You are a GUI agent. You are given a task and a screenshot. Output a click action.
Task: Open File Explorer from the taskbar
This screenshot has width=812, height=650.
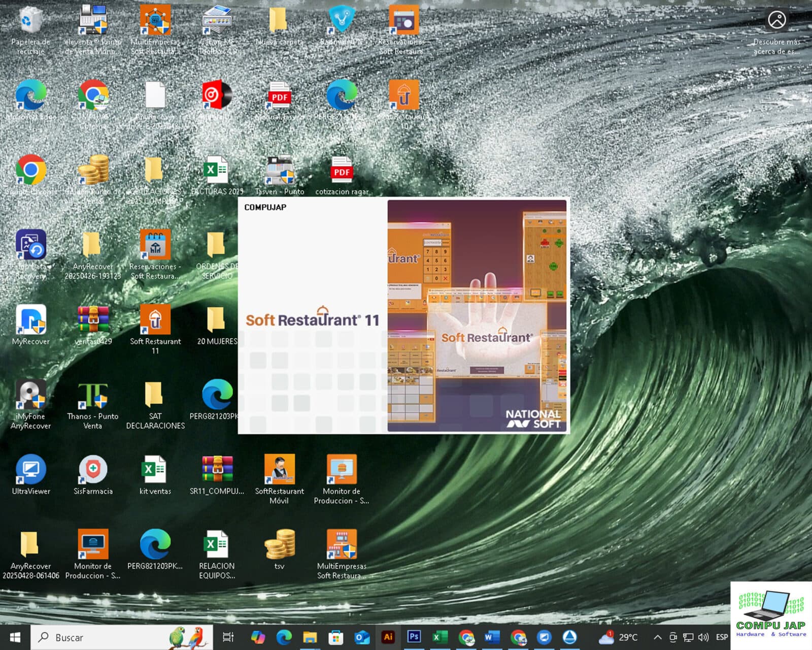pos(310,637)
